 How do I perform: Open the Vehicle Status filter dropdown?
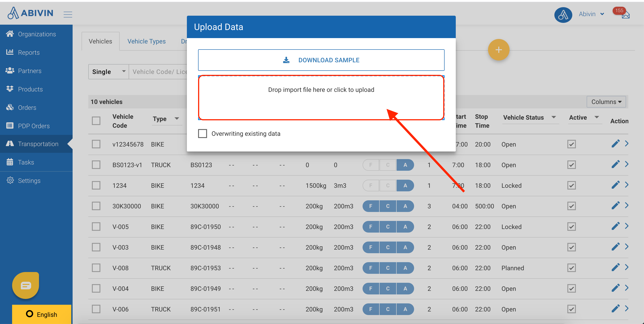pos(553,117)
